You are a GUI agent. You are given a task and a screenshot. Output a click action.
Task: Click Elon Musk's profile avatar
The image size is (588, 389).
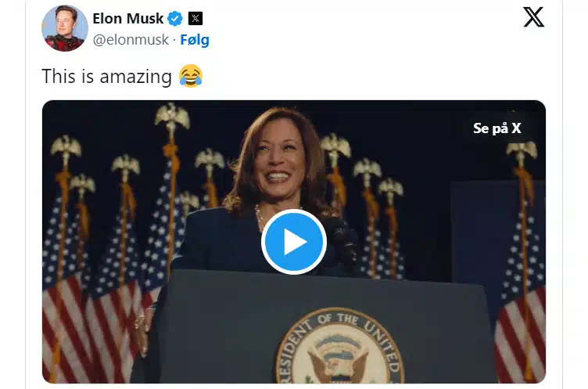(65, 27)
